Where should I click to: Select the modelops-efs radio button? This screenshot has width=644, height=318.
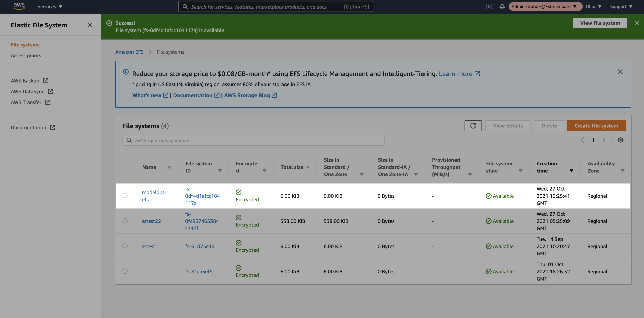pyautogui.click(x=125, y=196)
